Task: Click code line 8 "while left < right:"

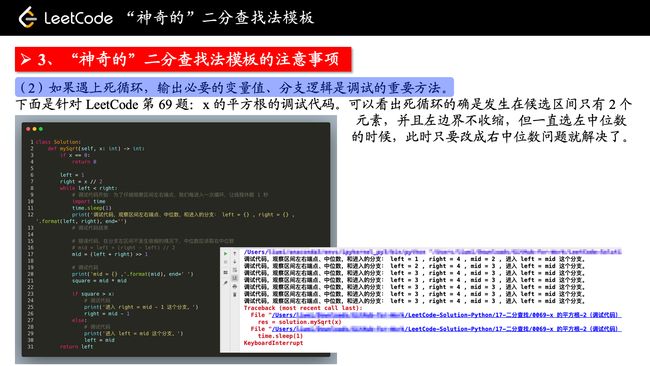Action: click(x=88, y=188)
